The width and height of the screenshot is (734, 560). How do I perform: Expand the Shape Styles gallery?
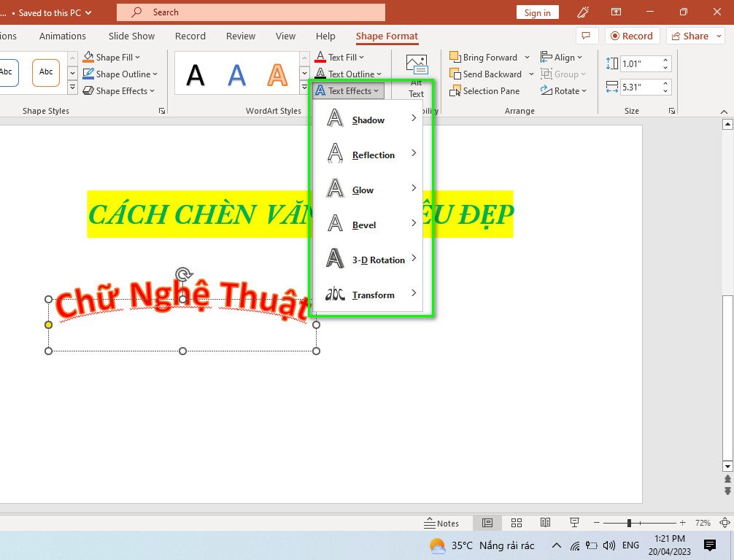pos(72,88)
